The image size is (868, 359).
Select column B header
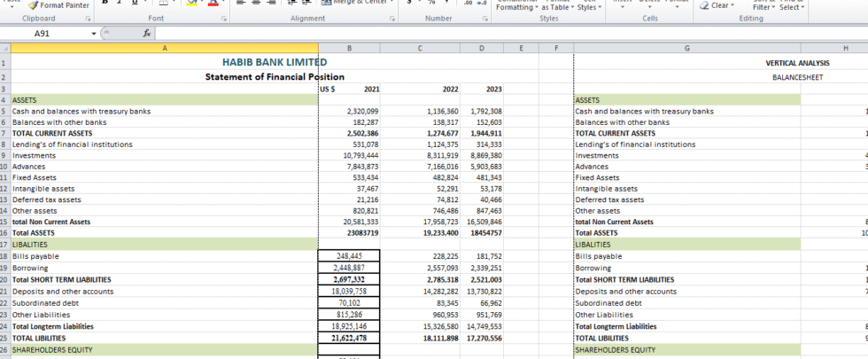click(x=349, y=48)
